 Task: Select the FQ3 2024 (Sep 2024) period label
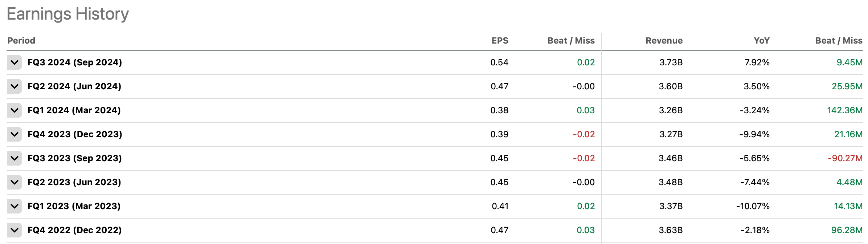tap(75, 62)
